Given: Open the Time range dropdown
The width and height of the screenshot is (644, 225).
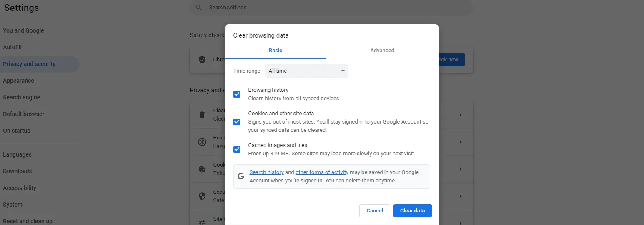Looking at the screenshot, I should click(x=306, y=71).
